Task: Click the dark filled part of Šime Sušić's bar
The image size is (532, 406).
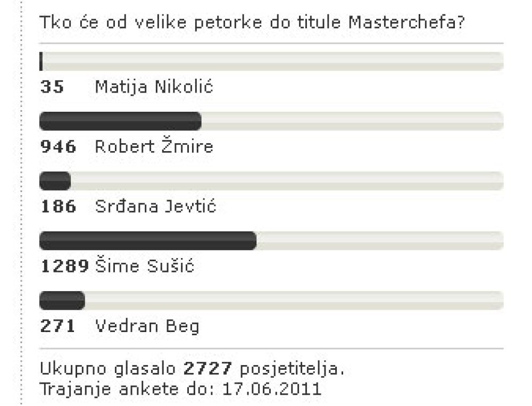Action: (x=148, y=241)
